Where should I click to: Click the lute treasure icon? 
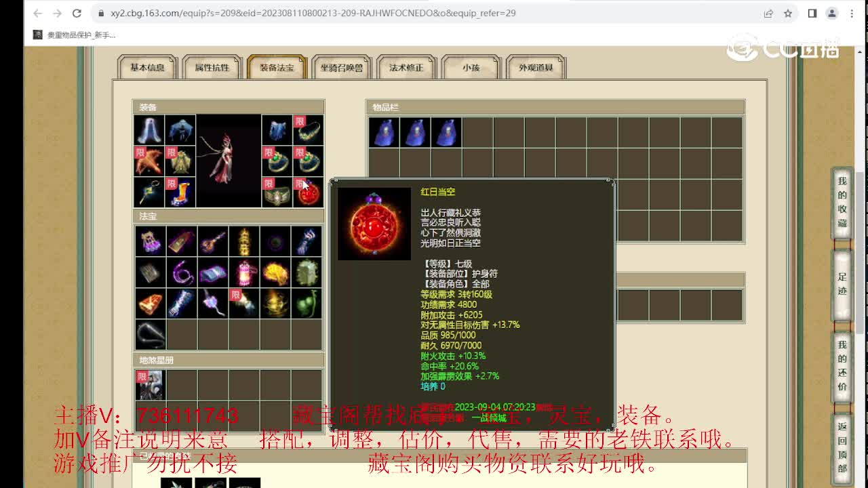coord(212,241)
